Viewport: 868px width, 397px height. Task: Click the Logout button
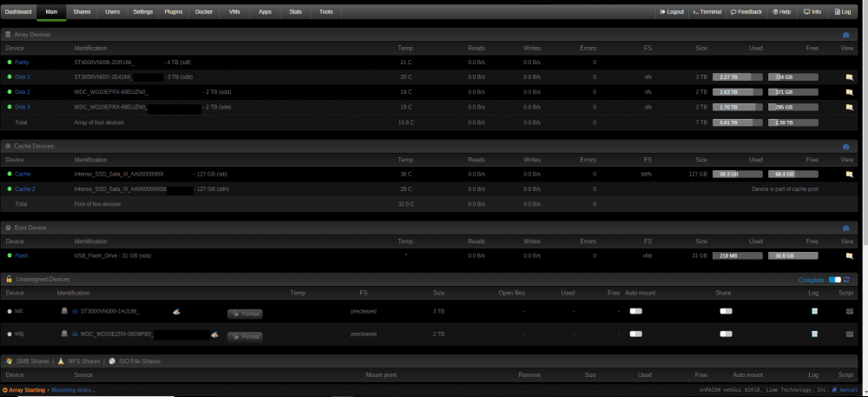coord(672,11)
